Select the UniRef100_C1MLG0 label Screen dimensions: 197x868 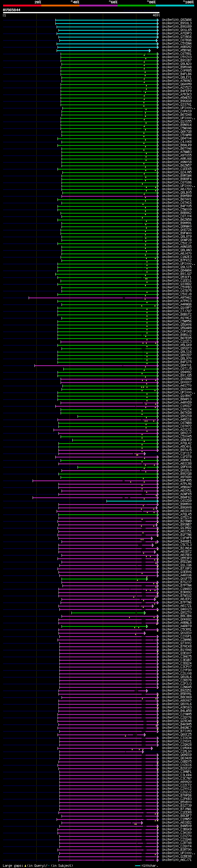click(177, 751)
